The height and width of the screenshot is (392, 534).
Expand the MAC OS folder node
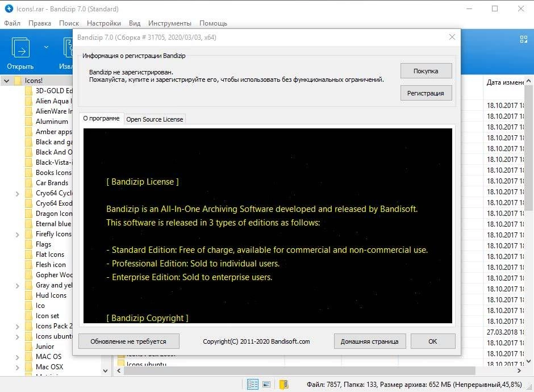pos(18,357)
